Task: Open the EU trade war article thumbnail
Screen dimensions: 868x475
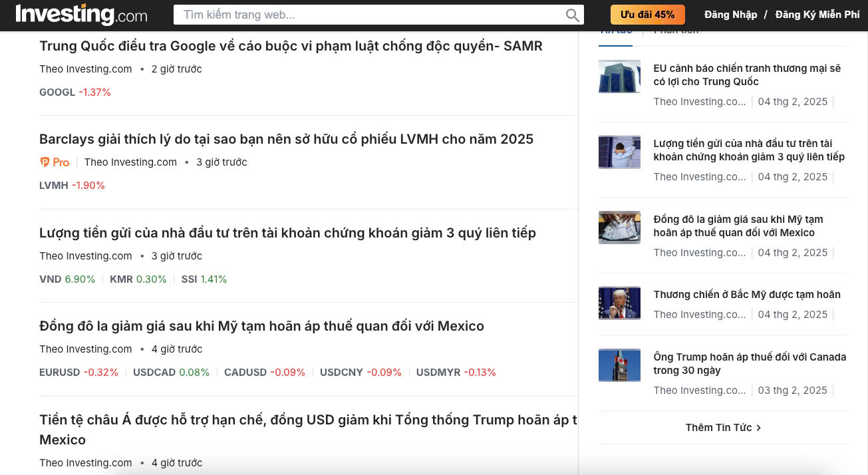Action: (619, 76)
